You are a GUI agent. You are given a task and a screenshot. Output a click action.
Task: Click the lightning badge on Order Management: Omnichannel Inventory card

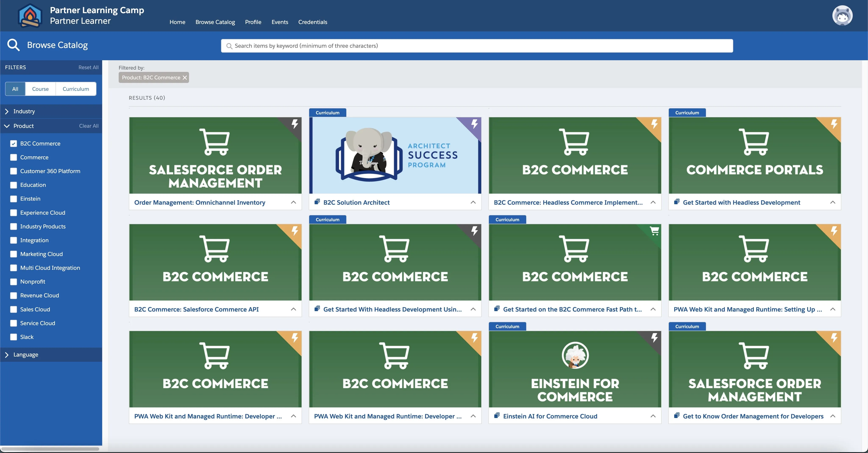click(x=295, y=124)
